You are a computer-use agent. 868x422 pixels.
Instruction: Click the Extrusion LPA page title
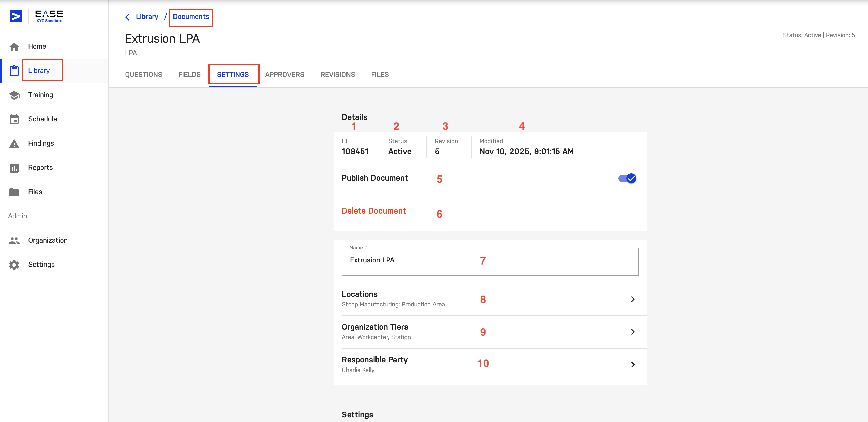162,39
